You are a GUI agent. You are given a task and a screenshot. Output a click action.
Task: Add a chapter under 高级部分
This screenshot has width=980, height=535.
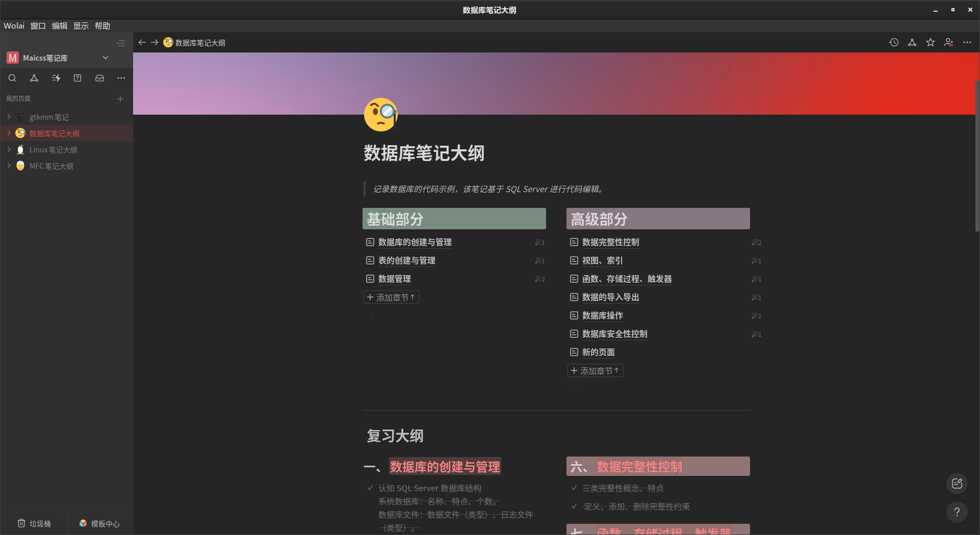click(596, 371)
